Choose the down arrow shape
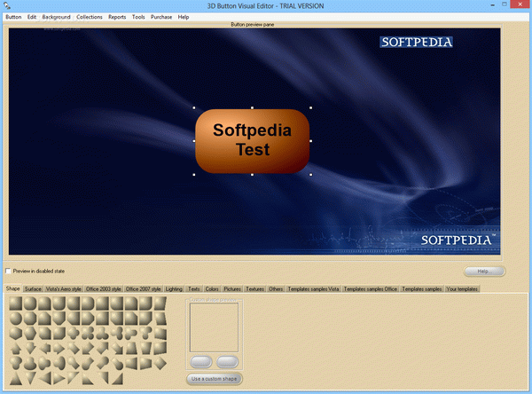532x394 pixels. tap(30, 348)
